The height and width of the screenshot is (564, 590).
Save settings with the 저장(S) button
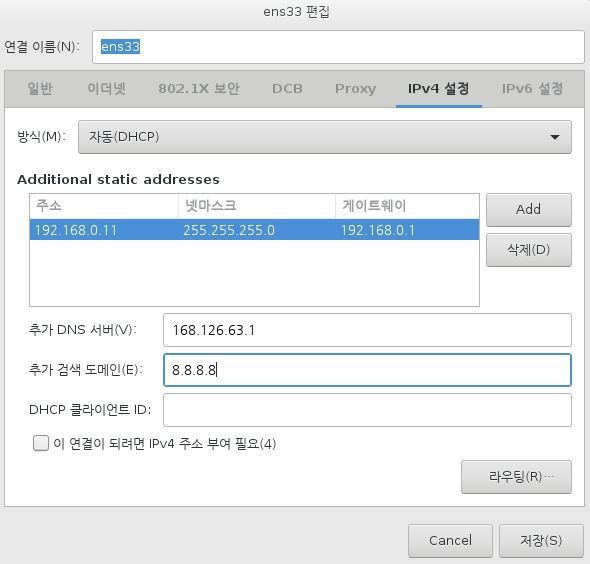[x=541, y=541]
